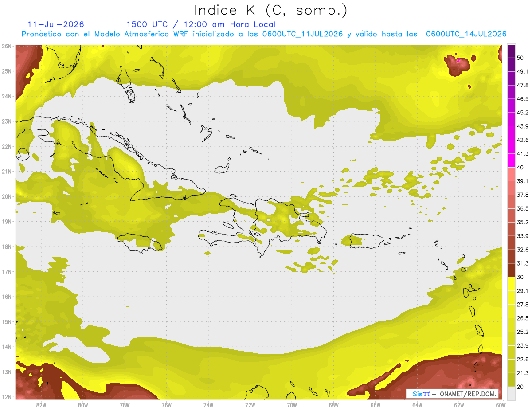532x411 pixels.
Task: Click the "16N" latitude label
Action: [7, 297]
